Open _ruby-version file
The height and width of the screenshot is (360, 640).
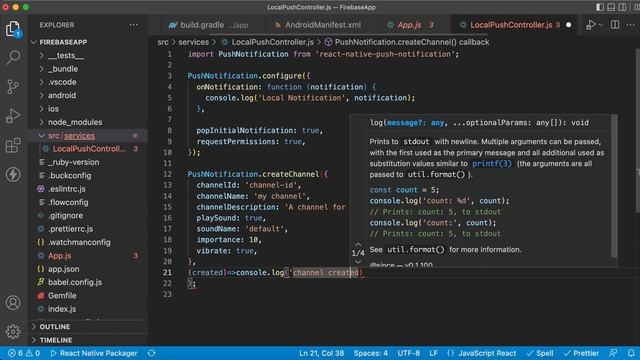[x=73, y=162]
